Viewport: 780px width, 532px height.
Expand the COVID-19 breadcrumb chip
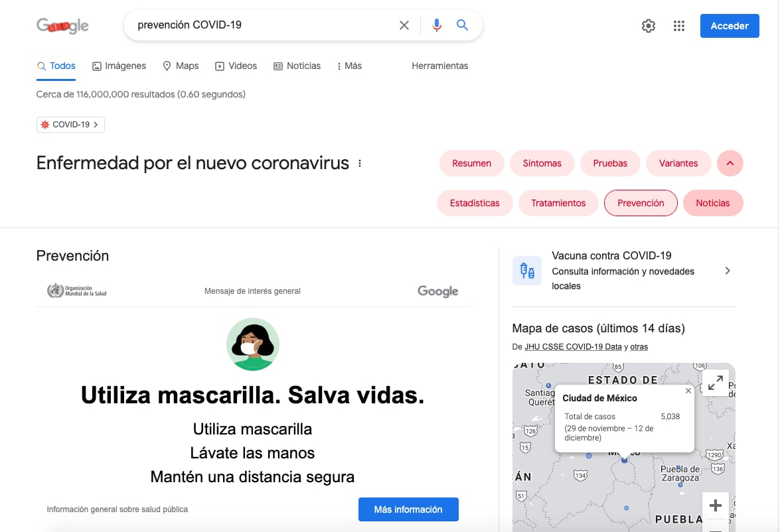(70, 124)
